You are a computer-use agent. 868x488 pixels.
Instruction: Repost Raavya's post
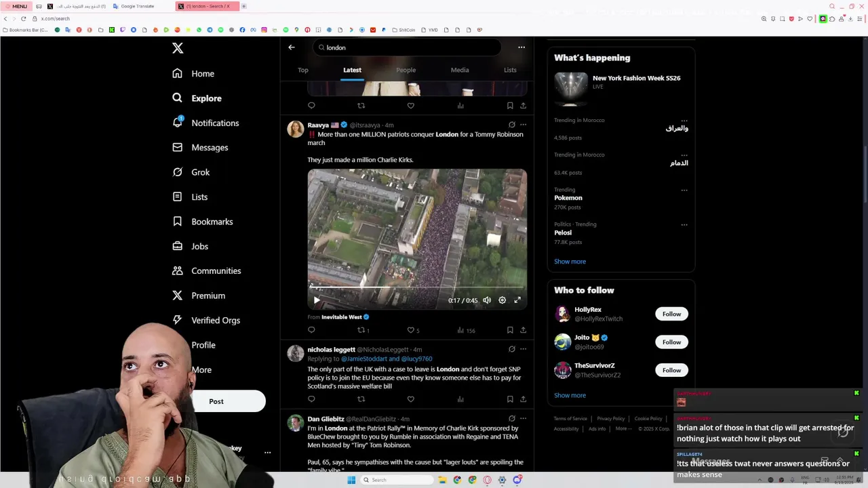363,330
